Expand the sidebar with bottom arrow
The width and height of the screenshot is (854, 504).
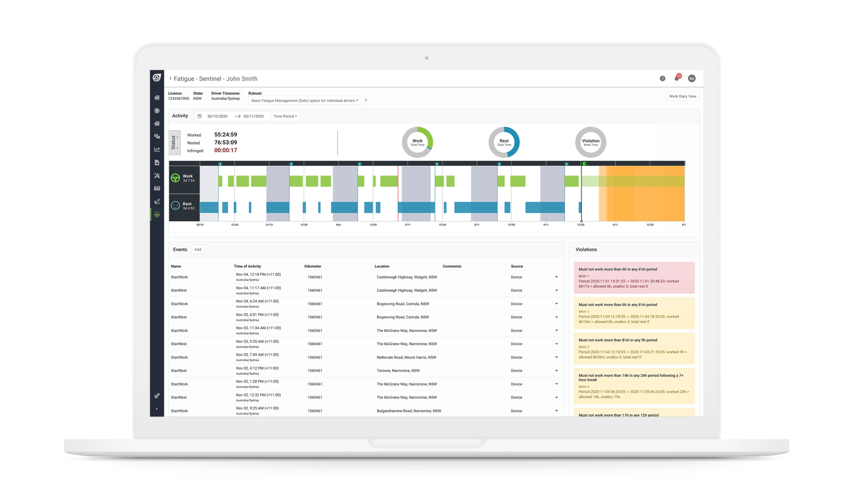click(x=157, y=408)
